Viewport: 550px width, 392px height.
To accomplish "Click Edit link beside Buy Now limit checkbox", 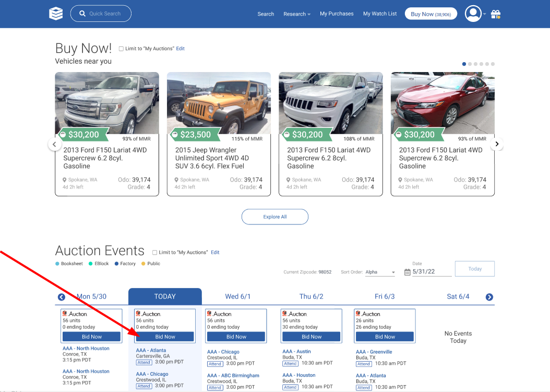I will coord(181,49).
